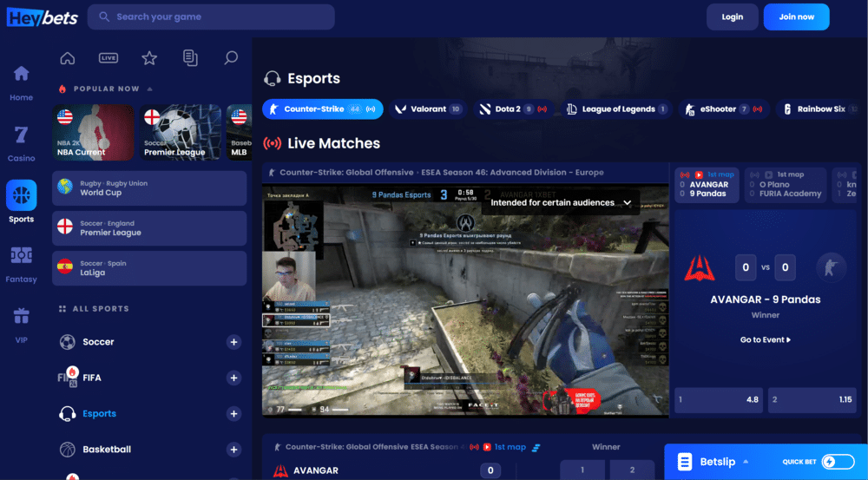Click the FIFA icon in All Sports
This screenshot has width=868, height=480.
(x=68, y=378)
